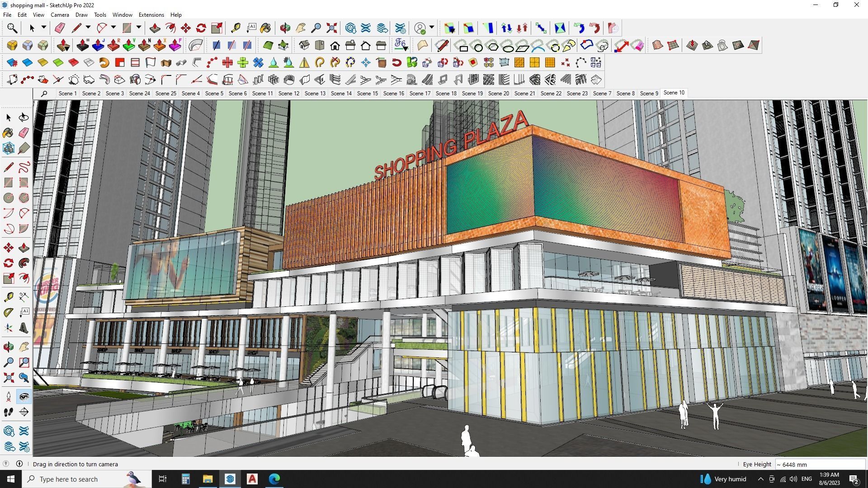Open the Window menu

pos(122,15)
